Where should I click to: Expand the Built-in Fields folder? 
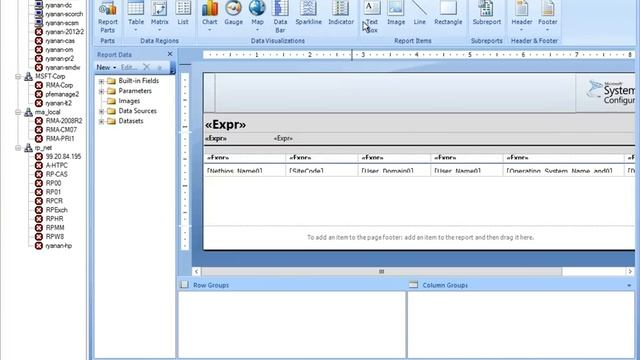coord(101,81)
